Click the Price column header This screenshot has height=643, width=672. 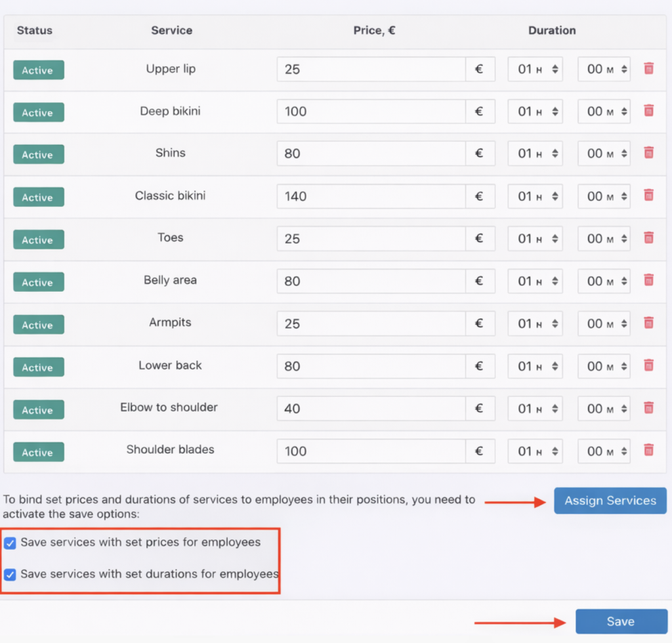[x=374, y=30]
